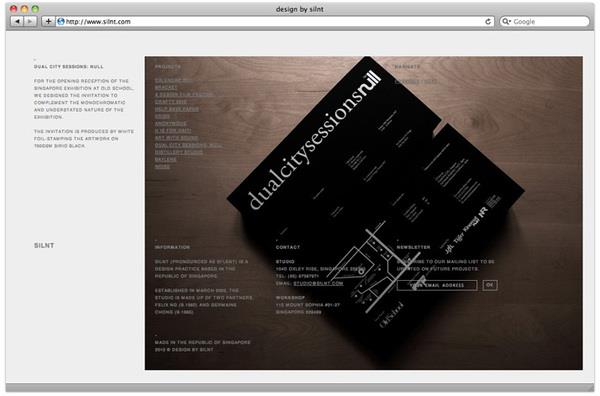
Task: Open the Google search magnifier dropdown
Action: (506, 21)
